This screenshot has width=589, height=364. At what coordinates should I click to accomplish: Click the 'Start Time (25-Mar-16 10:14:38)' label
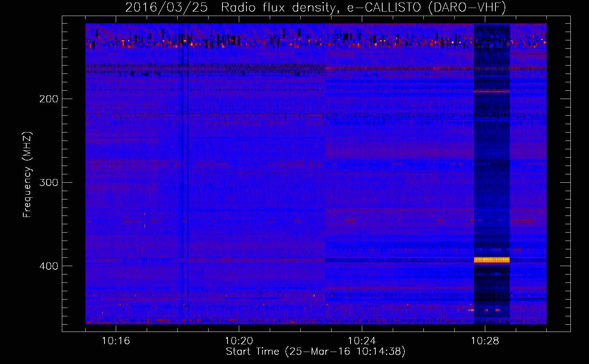click(x=316, y=352)
